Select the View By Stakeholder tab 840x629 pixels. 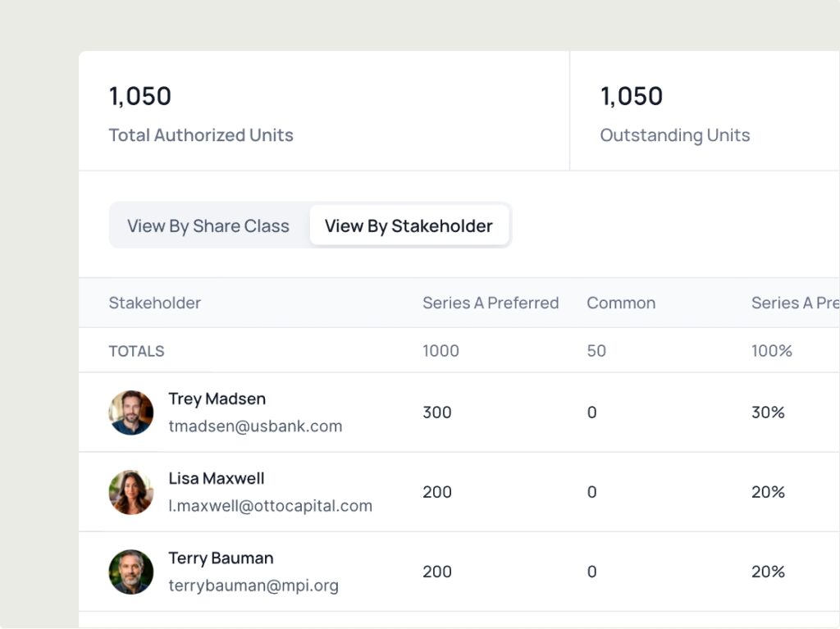click(x=409, y=226)
